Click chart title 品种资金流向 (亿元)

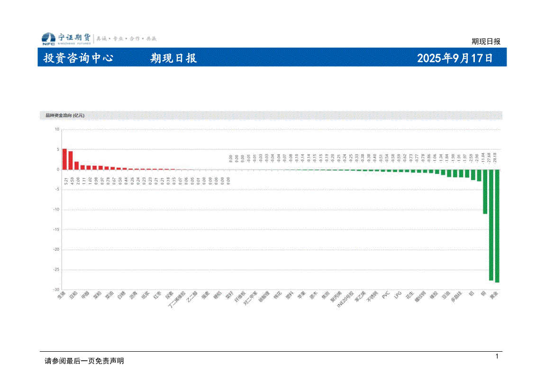click(64, 115)
